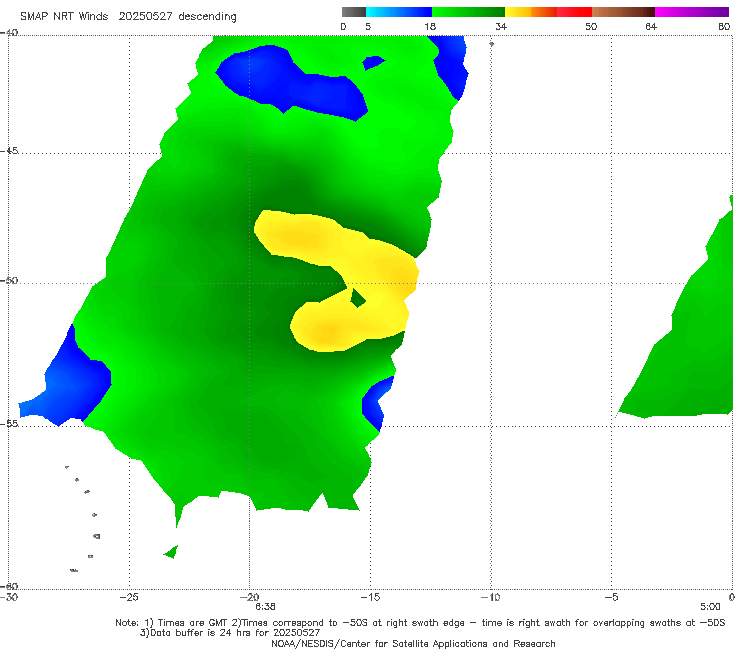Click the longitude label '-25'
This screenshot has width=740, height=650.
pyautogui.click(x=129, y=597)
